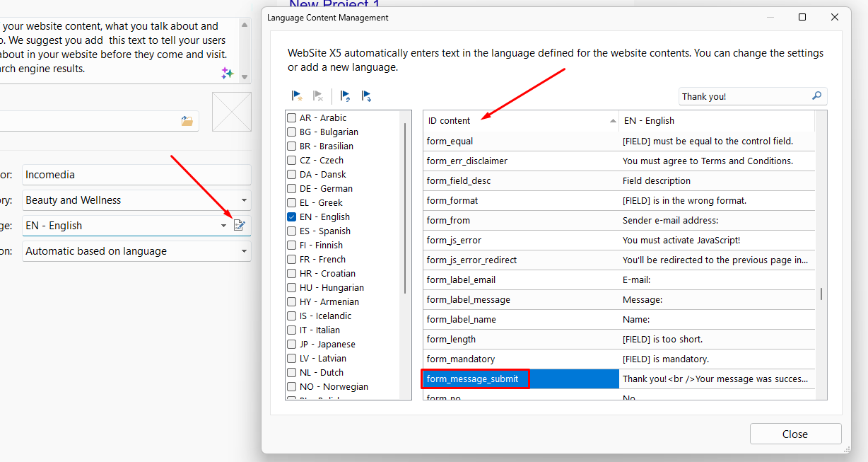Click the magnifier icon in the search box
This screenshot has height=462, width=868.
point(816,96)
